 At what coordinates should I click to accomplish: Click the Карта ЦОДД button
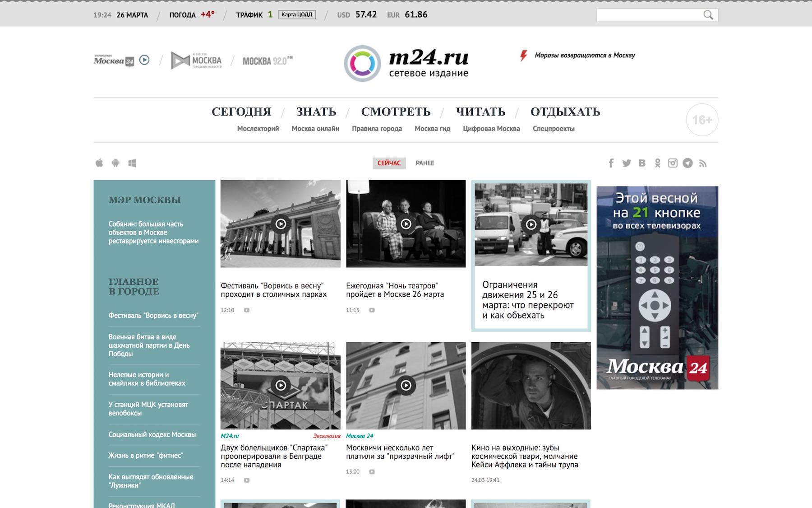pos(297,14)
